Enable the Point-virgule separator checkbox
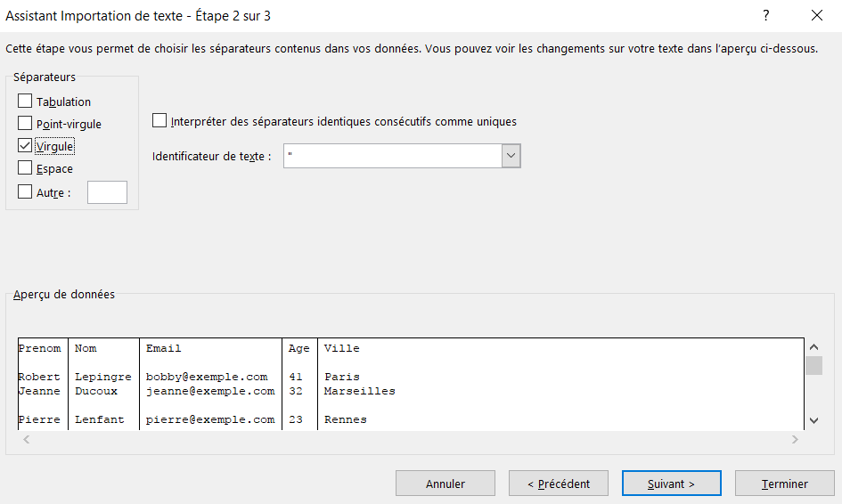Image resolution: width=842 pixels, height=504 pixels. 25,124
